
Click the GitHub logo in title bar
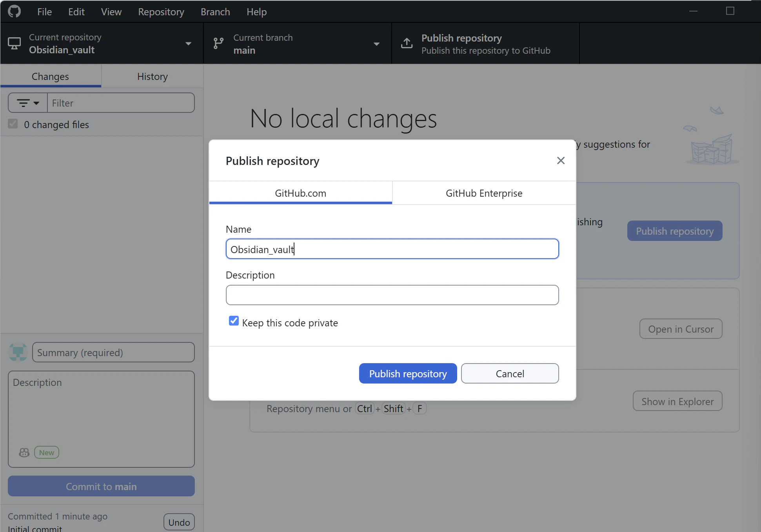[x=15, y=11]
